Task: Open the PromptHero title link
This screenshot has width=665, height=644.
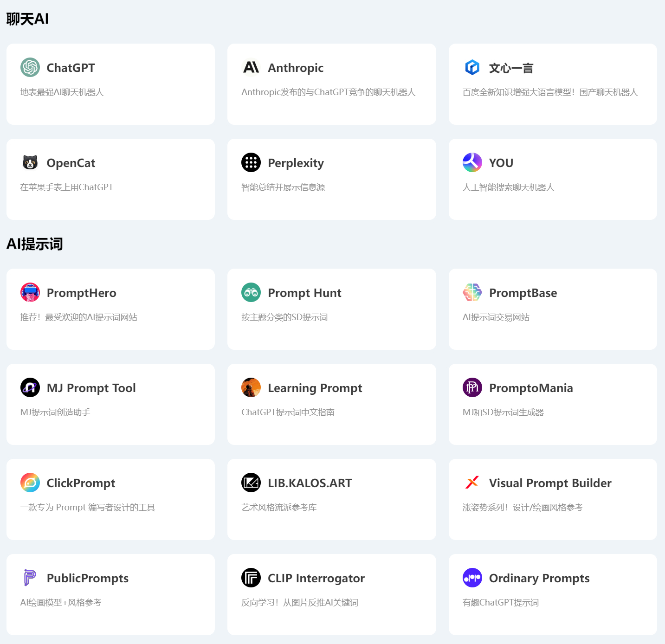Action: (x=82, y=293)
